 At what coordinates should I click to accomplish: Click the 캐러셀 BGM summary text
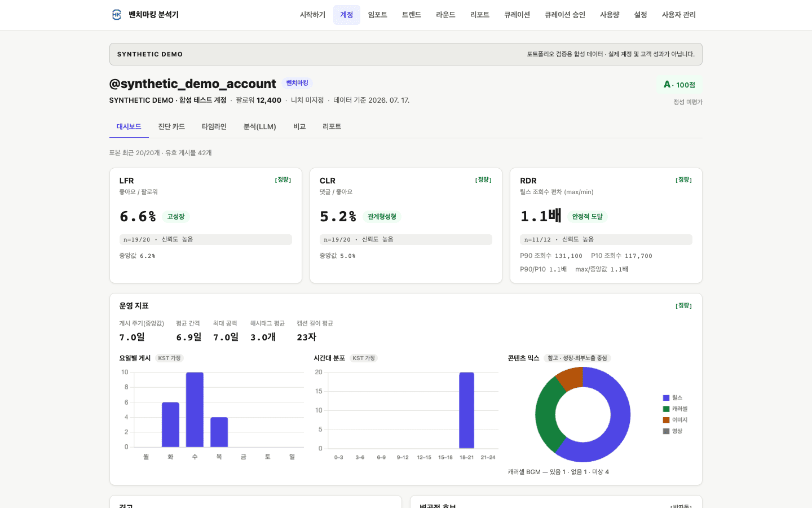tap(558, 472)
